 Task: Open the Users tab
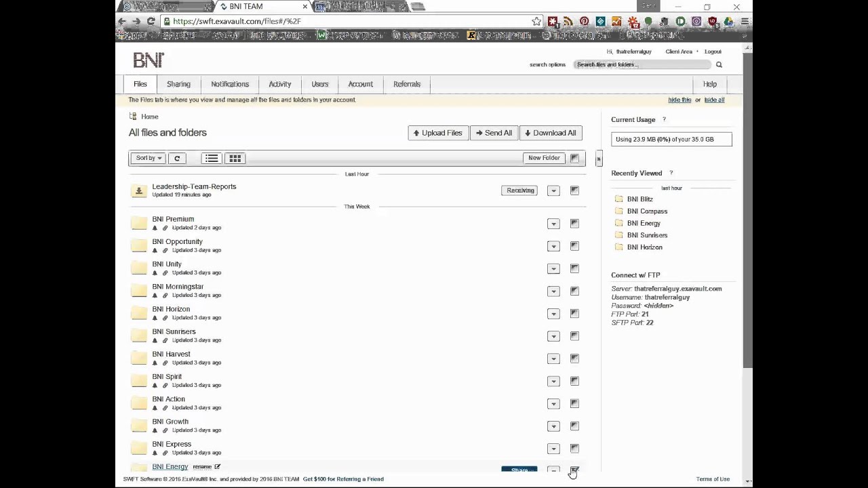[x=319, y=84]
